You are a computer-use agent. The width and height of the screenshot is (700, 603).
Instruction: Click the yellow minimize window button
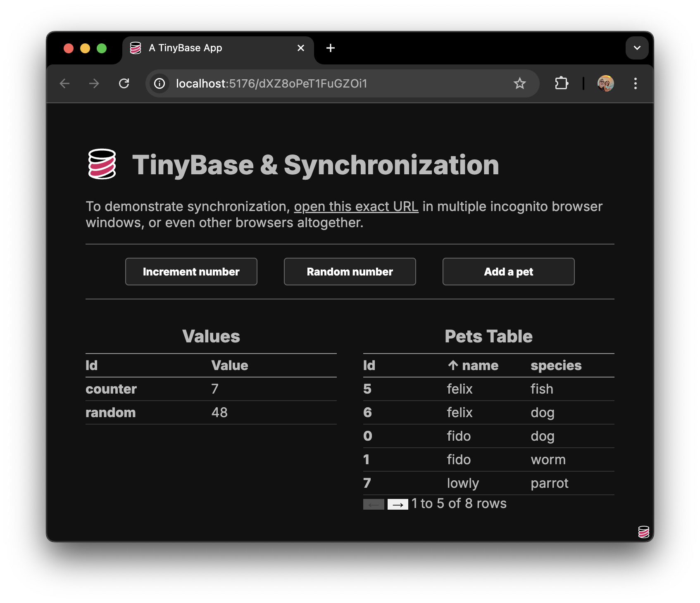pos(85,48)
